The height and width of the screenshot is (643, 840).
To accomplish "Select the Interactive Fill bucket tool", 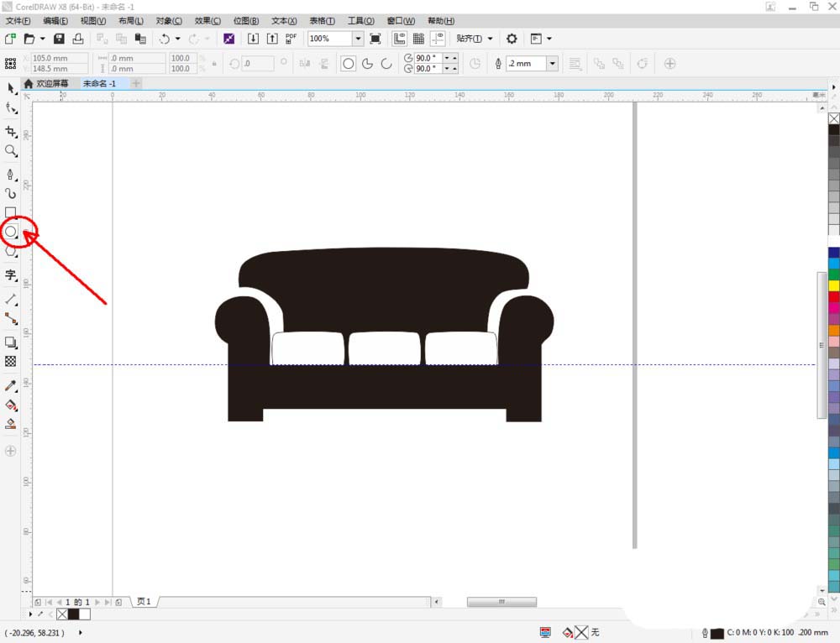I will [11, 405].
